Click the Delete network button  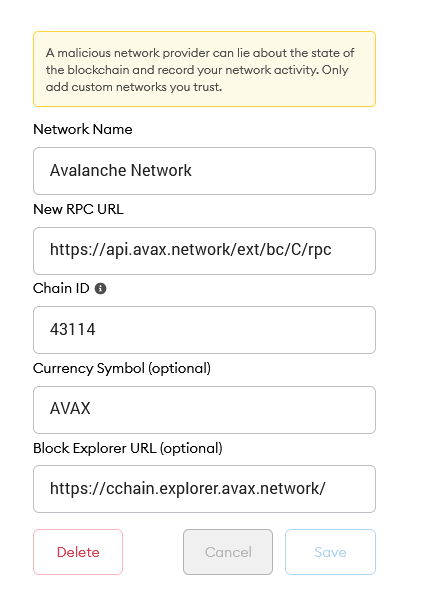pos(78,552)
